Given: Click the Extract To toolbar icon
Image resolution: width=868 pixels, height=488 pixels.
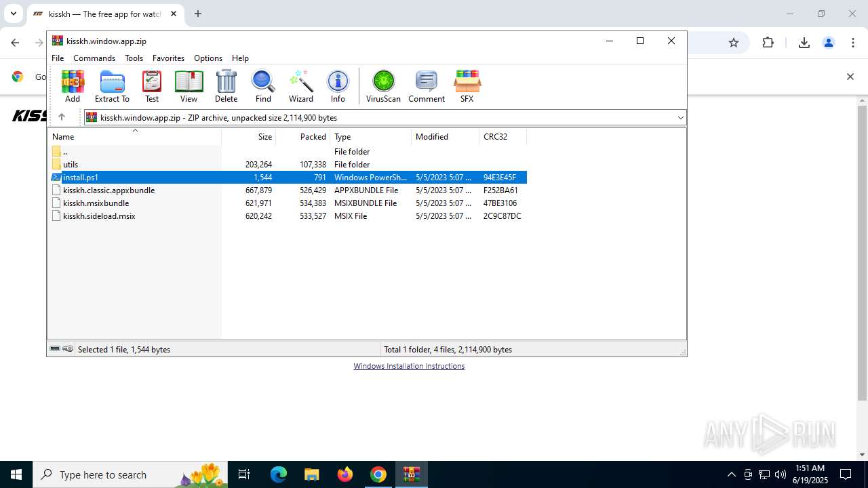Looking at the screenshot, I should [112, 86].
